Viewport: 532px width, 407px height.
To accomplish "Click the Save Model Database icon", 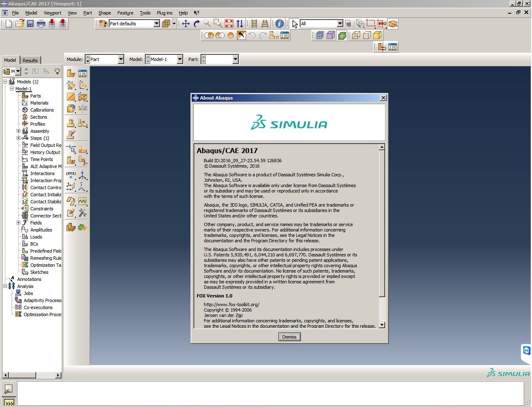I will [x=30, y=24].
